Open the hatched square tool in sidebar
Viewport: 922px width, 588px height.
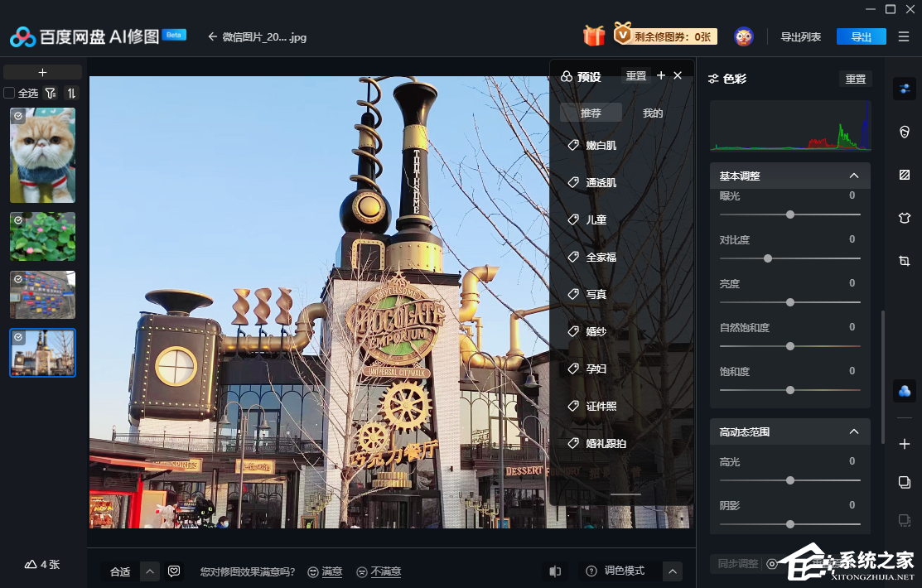coord(905,175)
